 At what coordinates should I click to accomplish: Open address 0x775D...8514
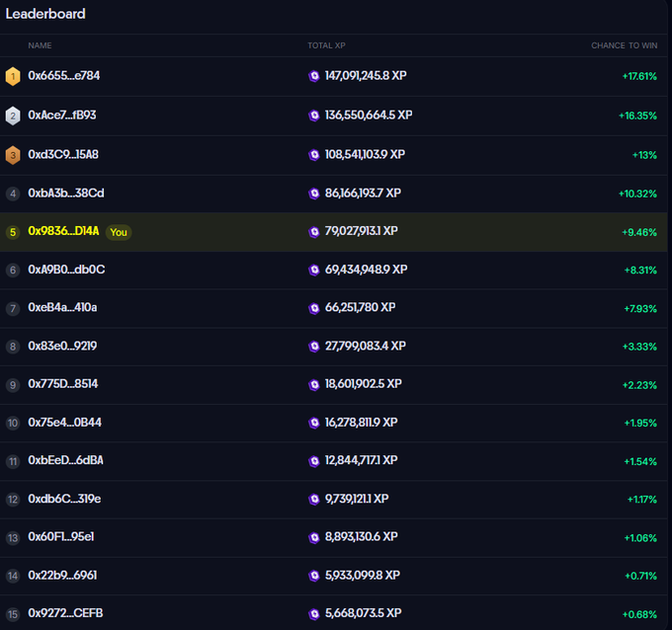pyautogui.click(x=63, y=384)
